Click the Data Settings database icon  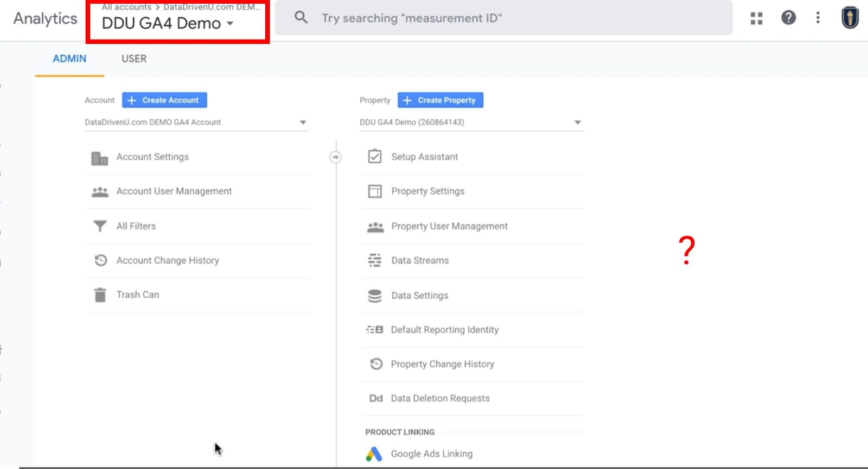tap(375, 295)
